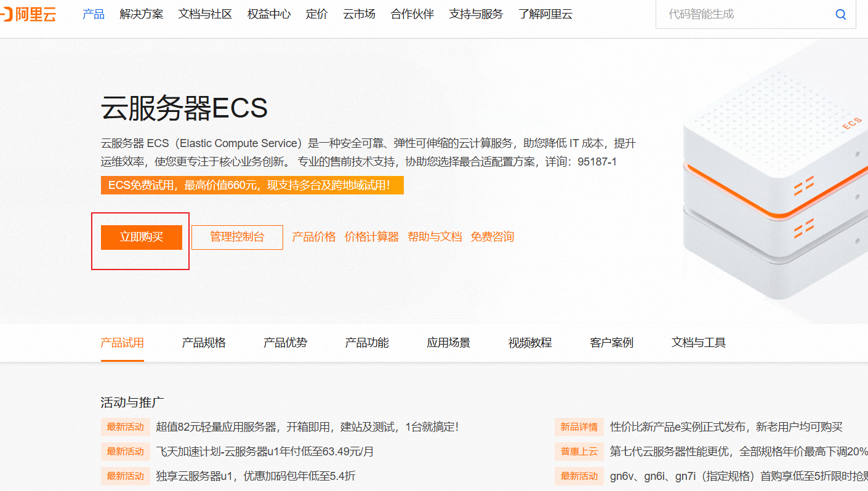The width and height of the screenshot is (868, 491).
Task: Open the 文档与社区 menu
Action: (205, 14)
